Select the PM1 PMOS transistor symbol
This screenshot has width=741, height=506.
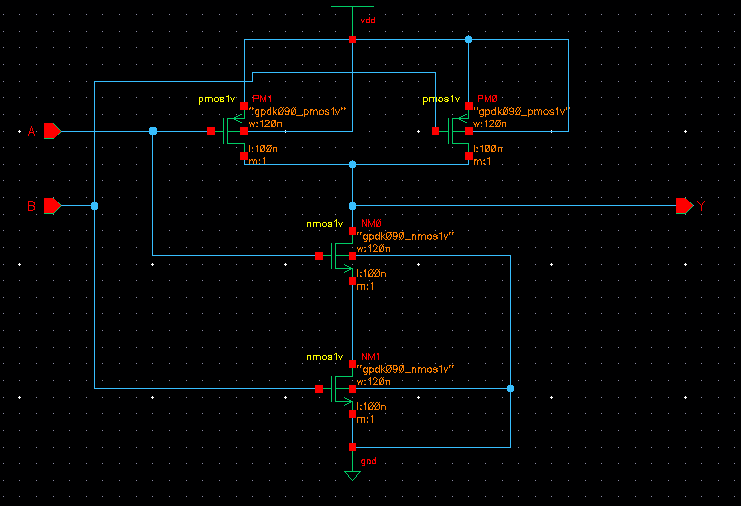pyautogui.click(x=237, y=131)
